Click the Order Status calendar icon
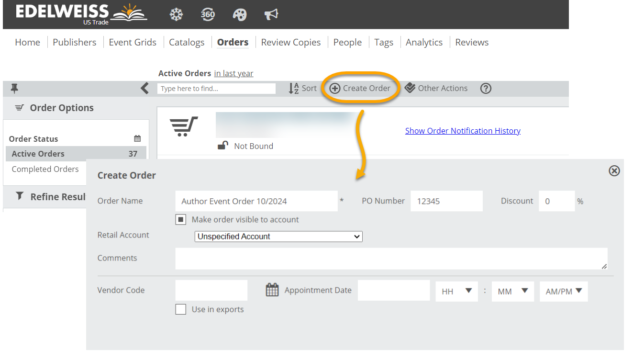644x352 pixels. 137,139
